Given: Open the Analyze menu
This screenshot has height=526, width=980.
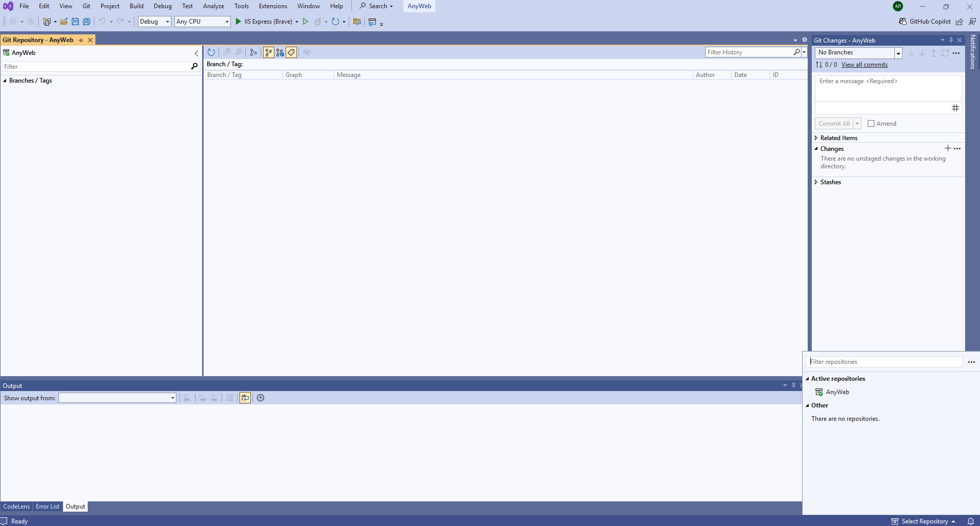Looking at the screenshot, I should pos(213,6).
